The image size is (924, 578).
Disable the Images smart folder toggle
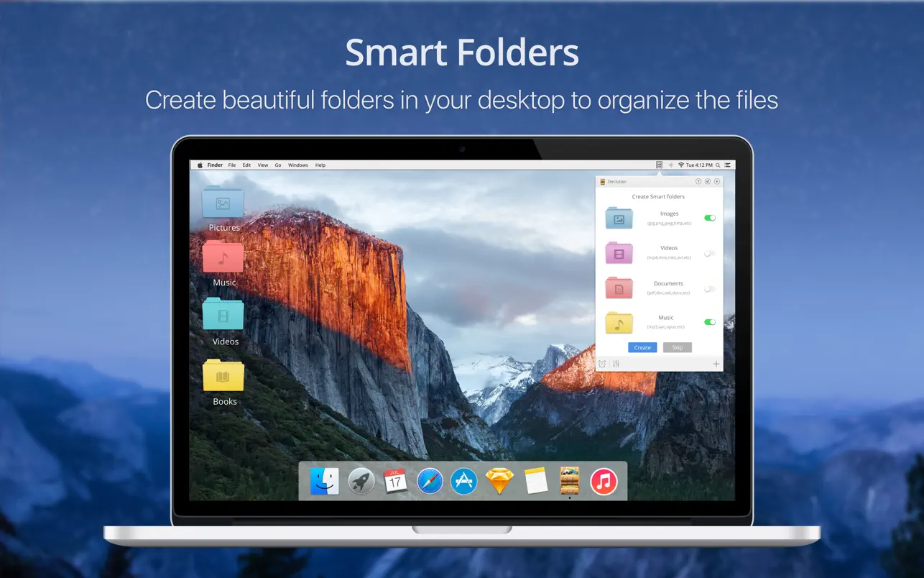[710, 218]
